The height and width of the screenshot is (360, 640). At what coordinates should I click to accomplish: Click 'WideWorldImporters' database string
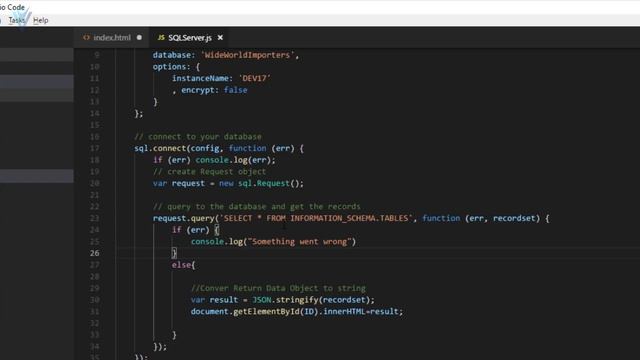tap(247, 55)
